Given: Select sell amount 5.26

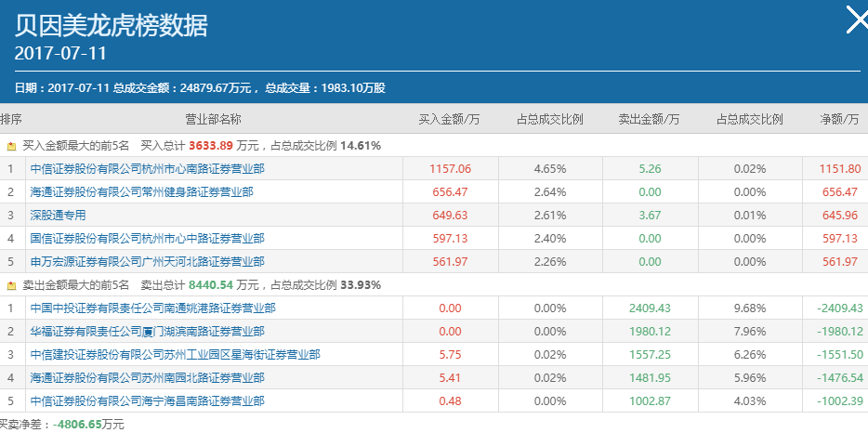Looking at the screenshot, I should pos(650,169).
